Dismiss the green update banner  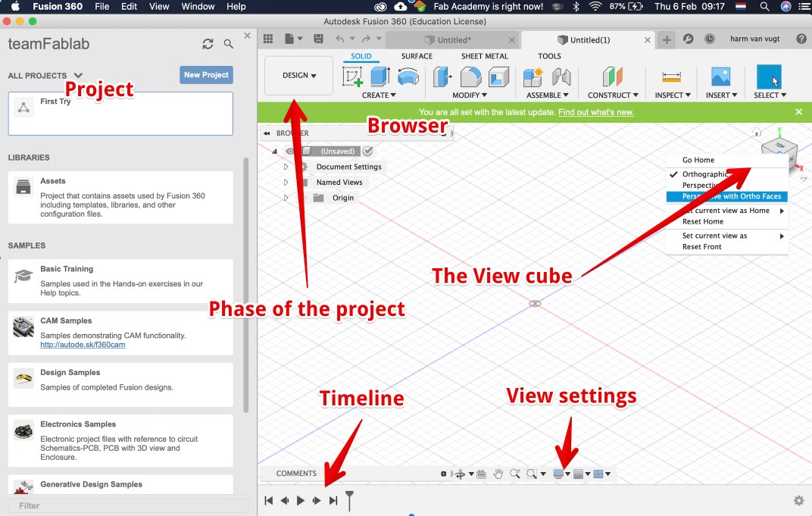[798, 112]
